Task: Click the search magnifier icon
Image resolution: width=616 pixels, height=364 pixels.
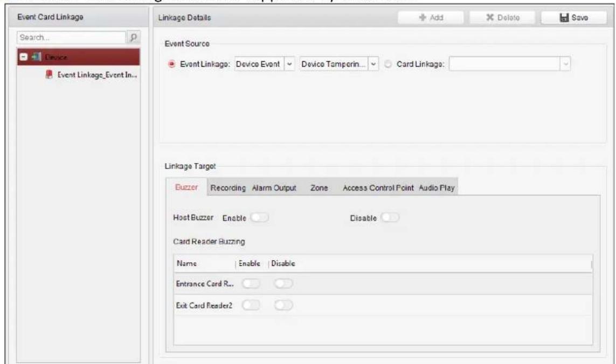Action: (x=133, y=37)
